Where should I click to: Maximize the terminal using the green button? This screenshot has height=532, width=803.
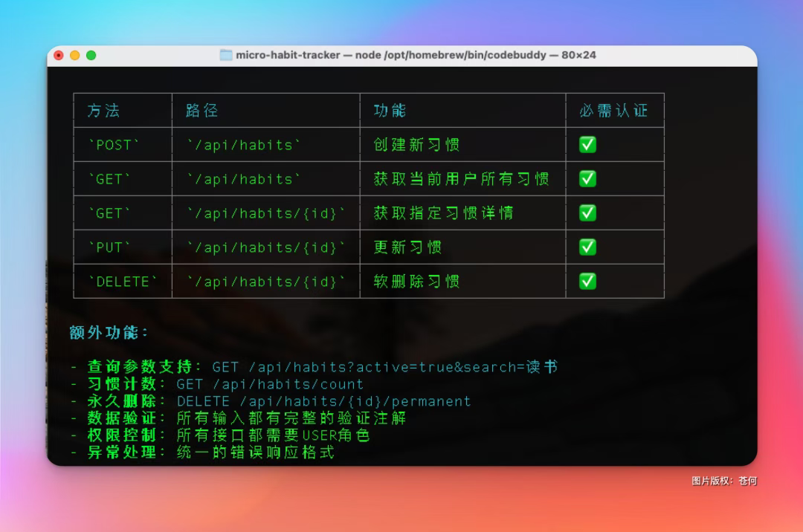(x=91, y=55)
